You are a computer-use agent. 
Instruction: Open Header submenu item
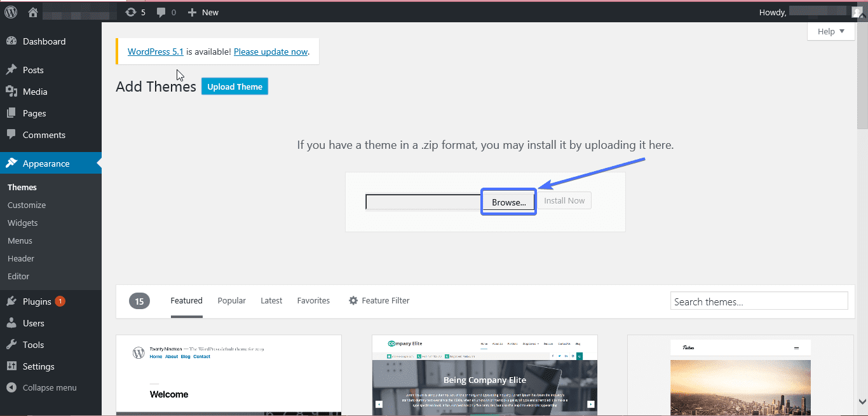click(x=21, y=258)
